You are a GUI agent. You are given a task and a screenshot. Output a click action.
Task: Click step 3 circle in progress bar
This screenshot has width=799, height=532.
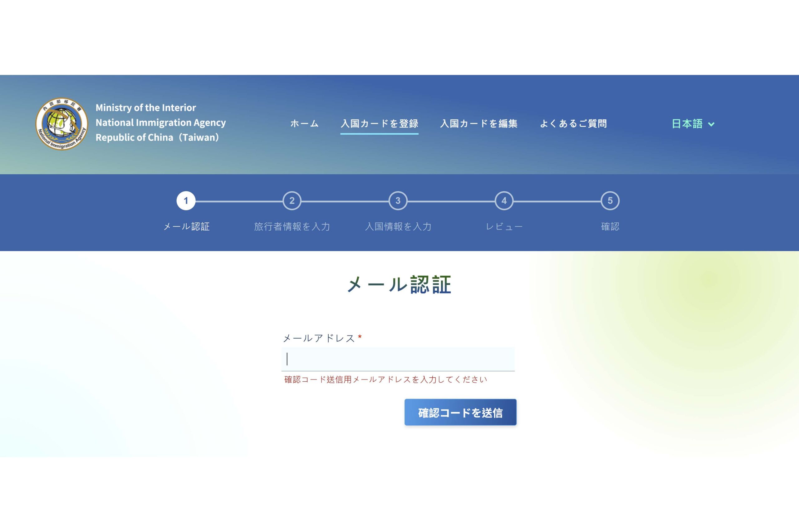[x=398, y=201]
